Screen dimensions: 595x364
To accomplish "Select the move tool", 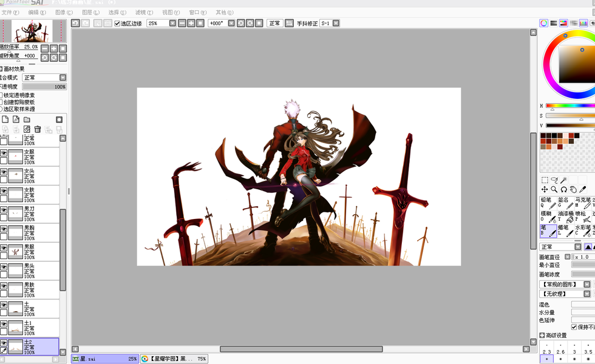I will coord(545,189).
